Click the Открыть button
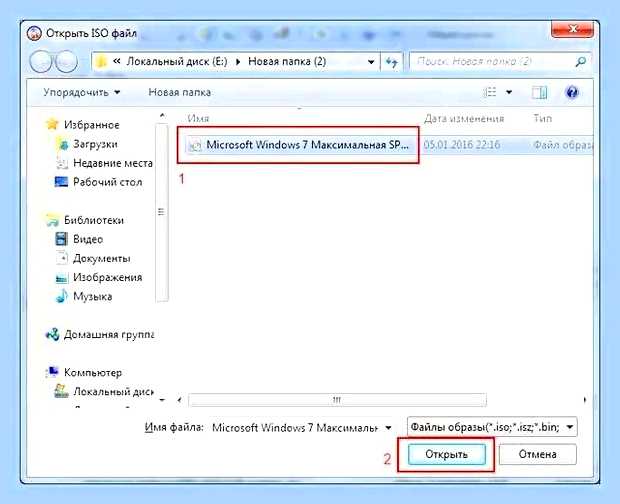 446,454
